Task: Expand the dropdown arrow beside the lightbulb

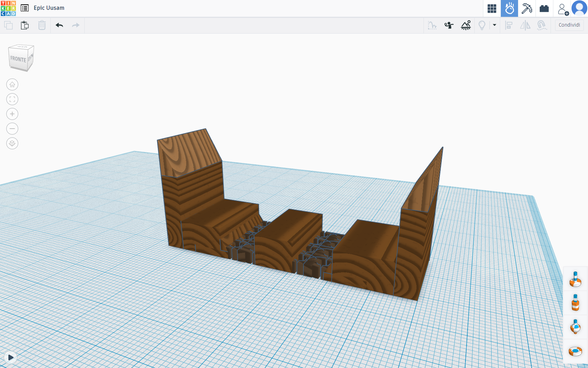Action: pyautogui.click(x=495, y=25)
